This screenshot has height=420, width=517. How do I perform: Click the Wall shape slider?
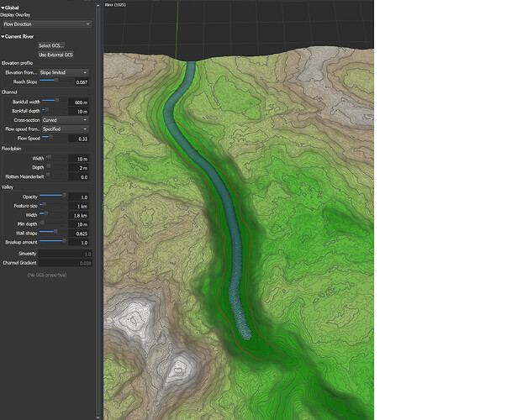[x=52, y=233]
